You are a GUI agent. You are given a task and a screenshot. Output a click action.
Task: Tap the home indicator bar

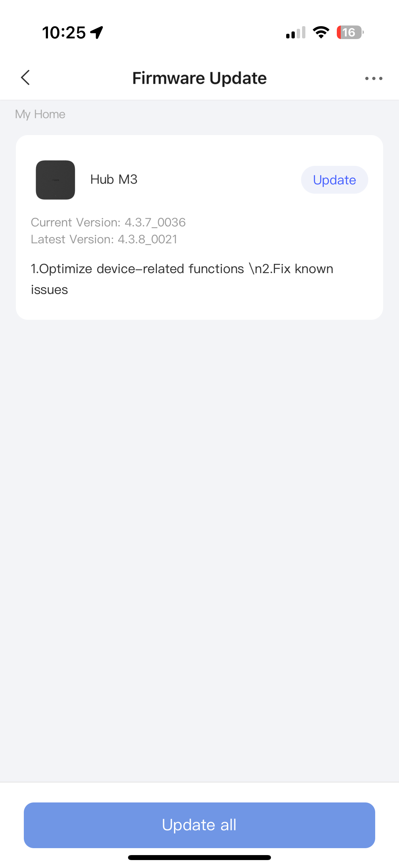tap(199, 857)
